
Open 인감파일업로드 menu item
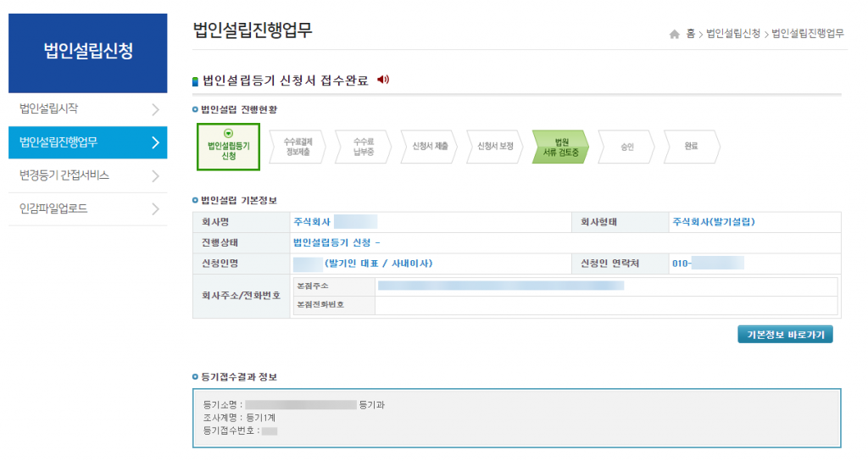[x=88, y=208]
